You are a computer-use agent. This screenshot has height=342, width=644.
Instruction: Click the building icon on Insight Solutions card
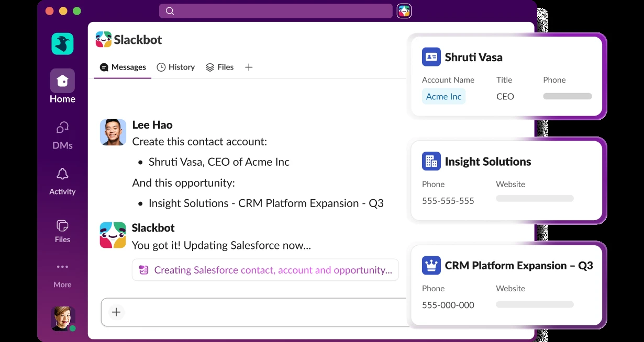(x=431, y=161)
